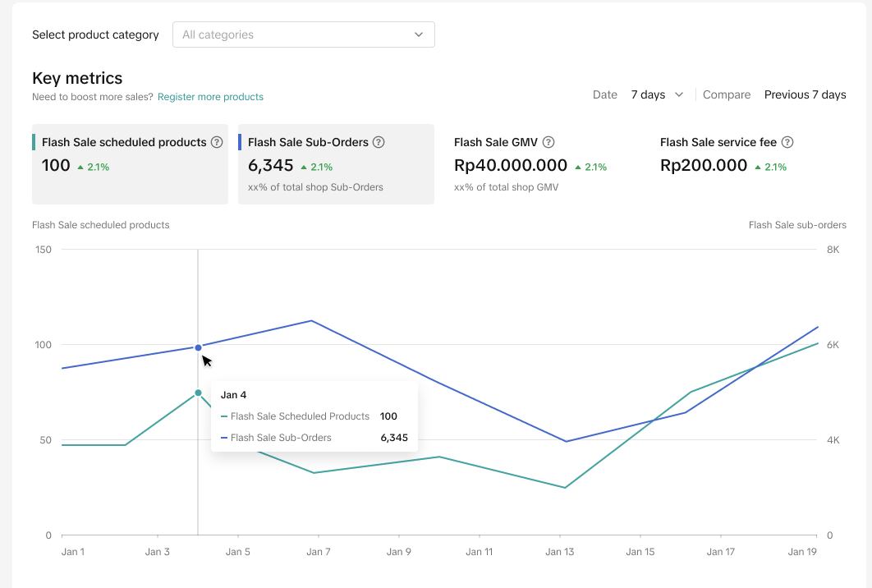The height and width of the screenshot is (588, 872).
Task: Click the teal Scheduled Products point on Jan 4
Action: pyautogui.click(x=198, y=393)
